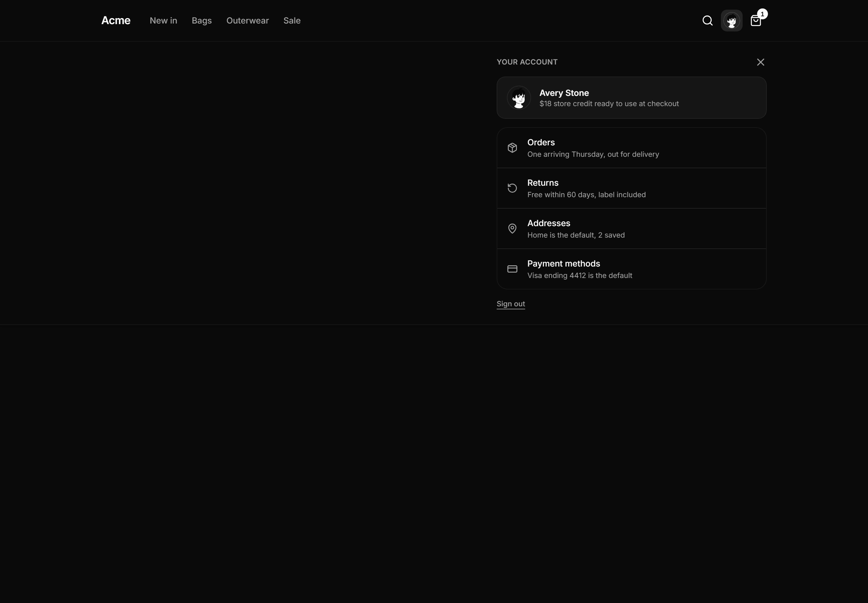
Task: Click "Home is the default, 2 saved"
Action: (576, 235)
